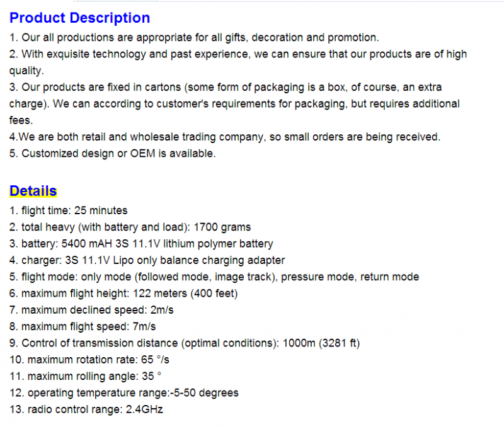Click the radio control range 2.4GHz line
This screenshot has height=429, width=504.
click(x=86, y=409)
